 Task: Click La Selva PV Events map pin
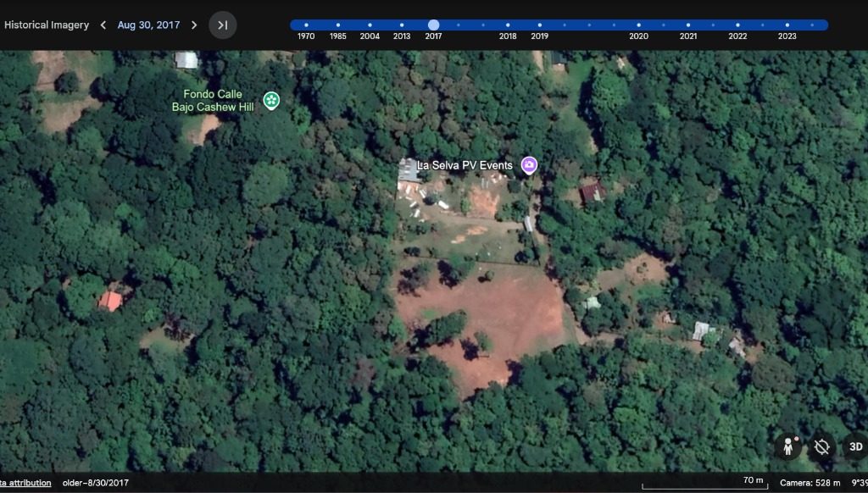pyautogui.click(x=529, y=165)
